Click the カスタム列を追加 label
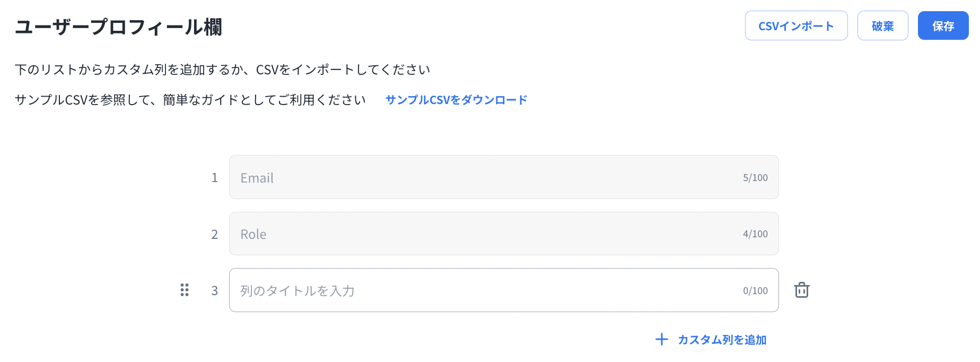This screenshot has height=362, width=980. click(x=722, y=340)
